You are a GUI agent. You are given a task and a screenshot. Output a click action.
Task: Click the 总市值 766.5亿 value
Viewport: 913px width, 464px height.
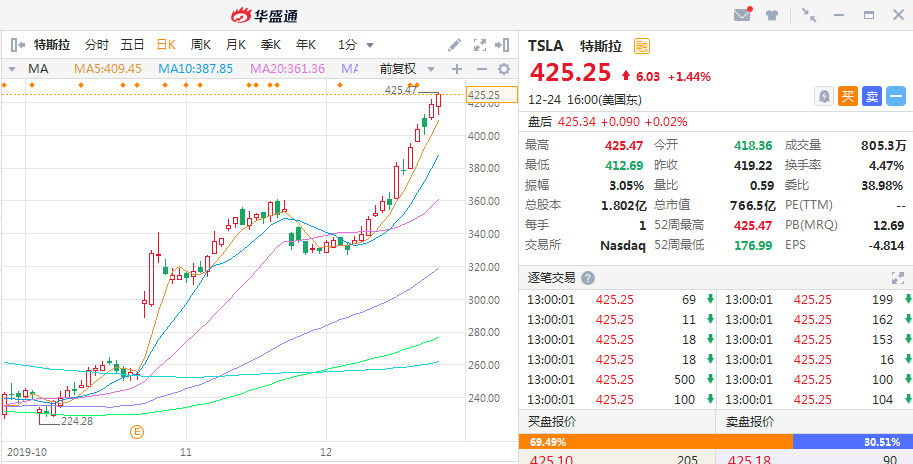coord(753,205)
